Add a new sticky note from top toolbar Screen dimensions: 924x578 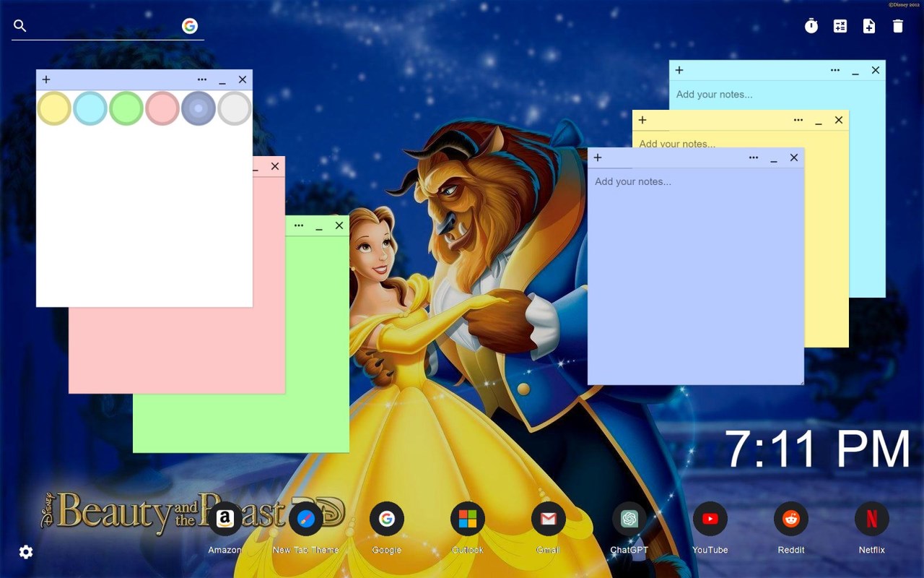click(x=869, y=26)
